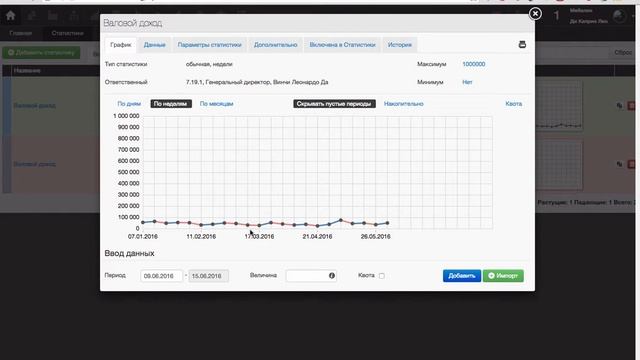This screenshot has width=640, height=360.
Task: Switch chart to По месяцам
Action: pyautogui.click(x=216, y=104)
